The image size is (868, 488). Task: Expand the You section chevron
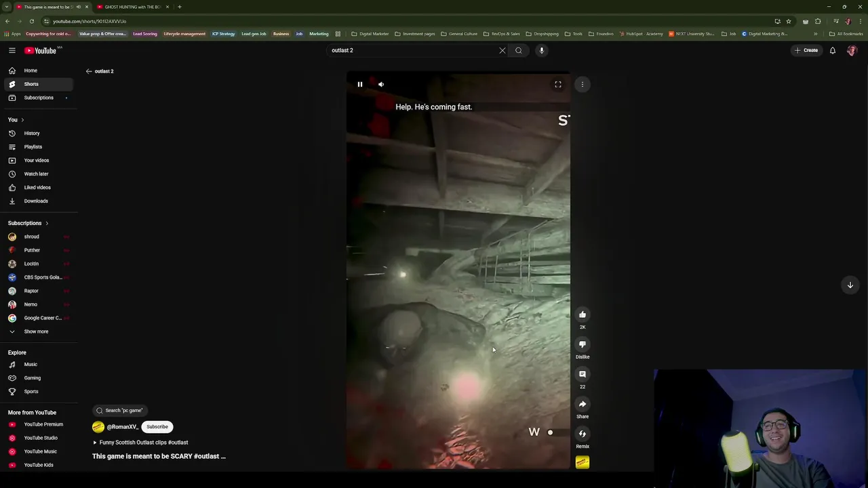point(22,120)
